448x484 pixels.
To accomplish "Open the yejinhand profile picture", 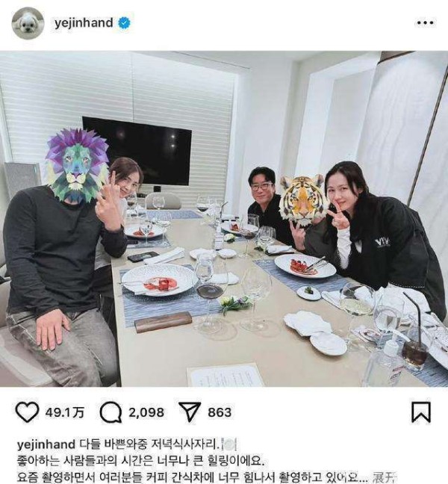I will [x=28, y=23].
